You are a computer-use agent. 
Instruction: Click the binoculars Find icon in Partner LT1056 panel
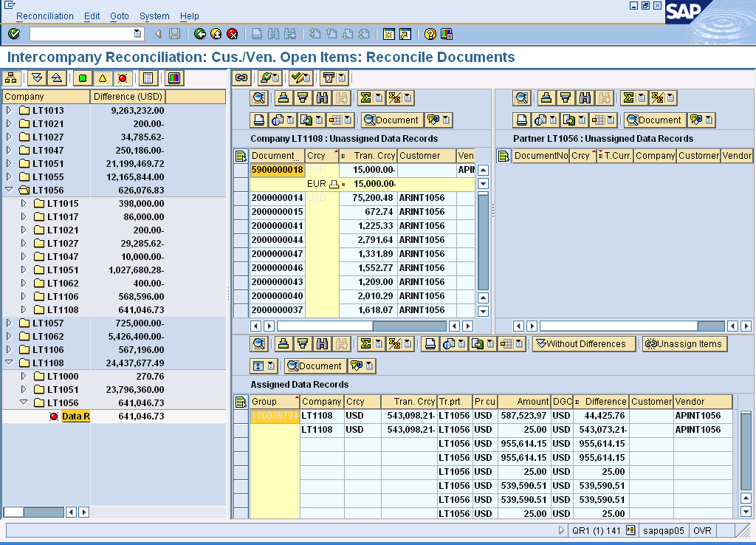585,98
